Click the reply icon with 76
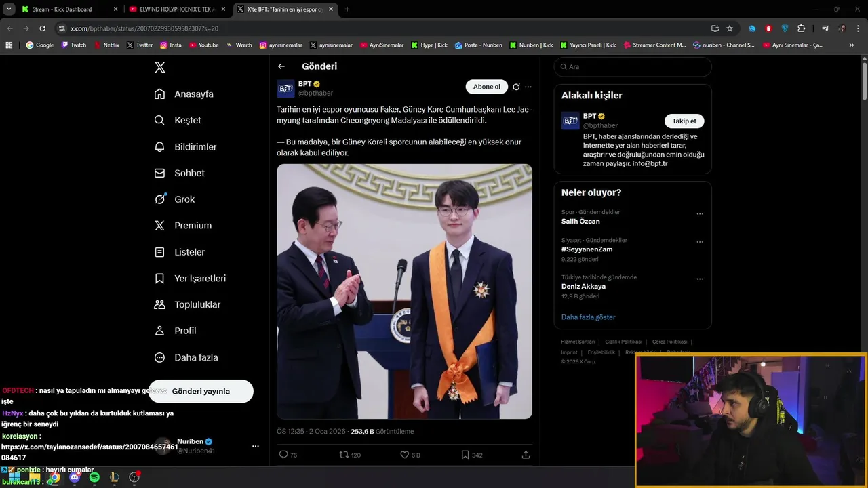The height and width of the screenshot is (488, 868). coord(283,455)
